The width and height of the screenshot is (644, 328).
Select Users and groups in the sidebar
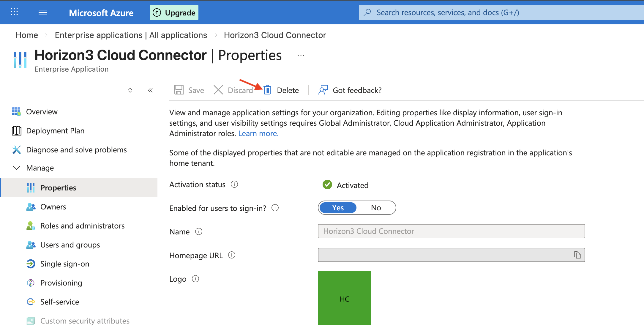[x=70, y=245]
